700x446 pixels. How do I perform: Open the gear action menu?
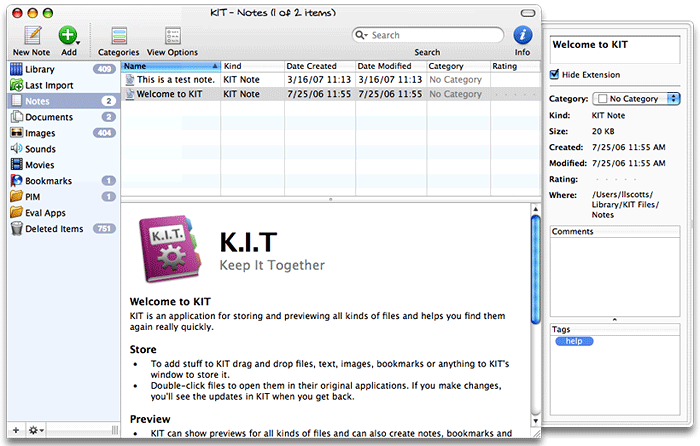click(36, 430)
